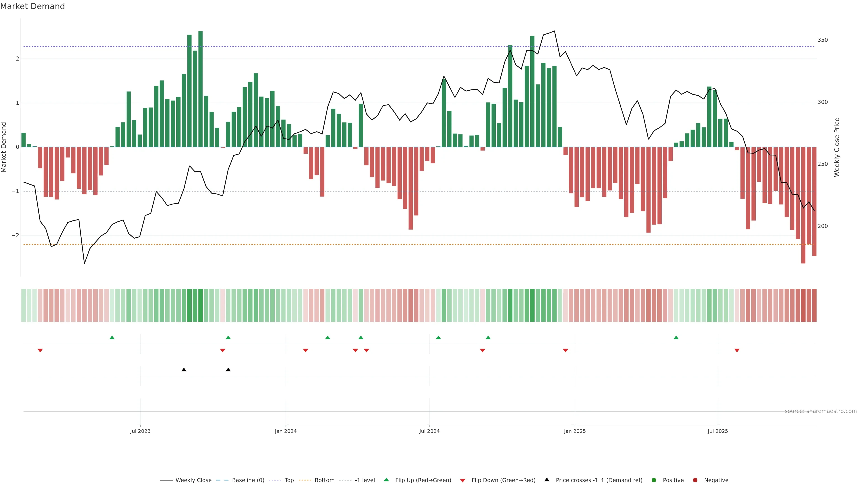Click the green flip-up marker before Jul 2025
The image size is (868, 488).
click(x=676, y=338)
